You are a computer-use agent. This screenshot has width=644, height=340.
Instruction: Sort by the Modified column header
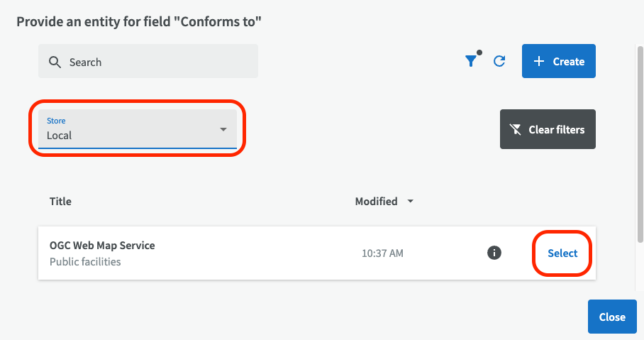coord(376,202)
